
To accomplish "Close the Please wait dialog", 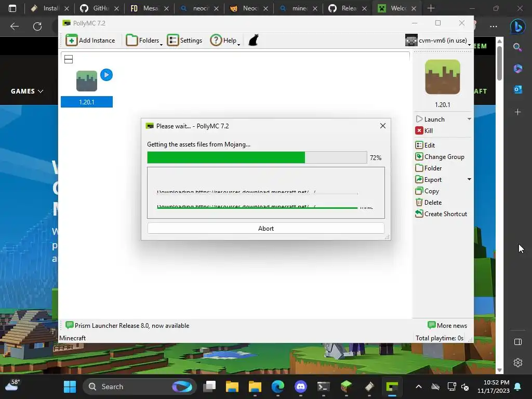I will pos(383,126).
